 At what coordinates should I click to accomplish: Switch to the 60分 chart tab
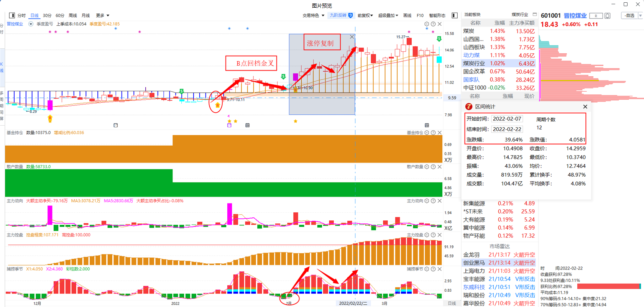pos(60,15)
